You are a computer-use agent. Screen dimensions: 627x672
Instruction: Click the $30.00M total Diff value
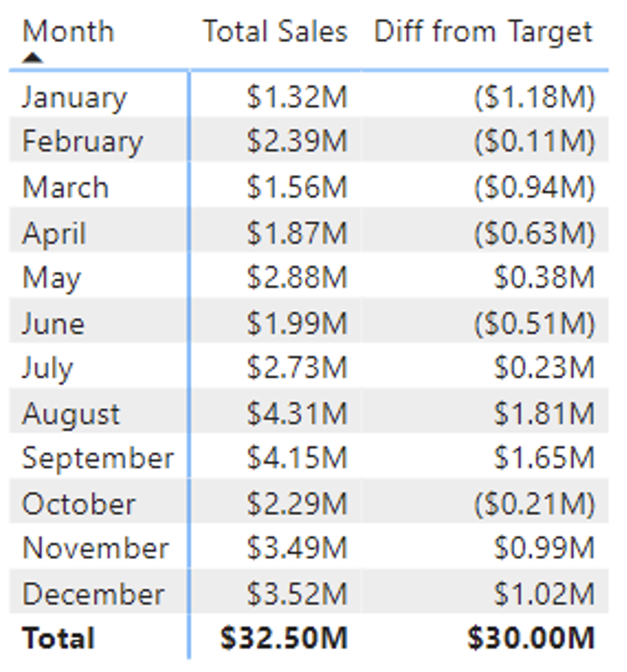(x=531, y=639)
